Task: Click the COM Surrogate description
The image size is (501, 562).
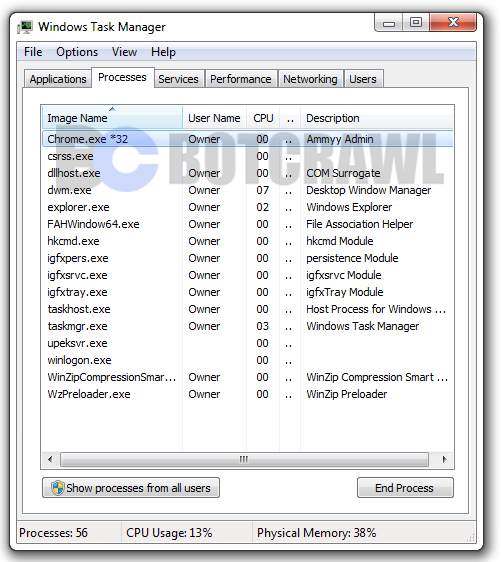Action: (x=343, y=173)
